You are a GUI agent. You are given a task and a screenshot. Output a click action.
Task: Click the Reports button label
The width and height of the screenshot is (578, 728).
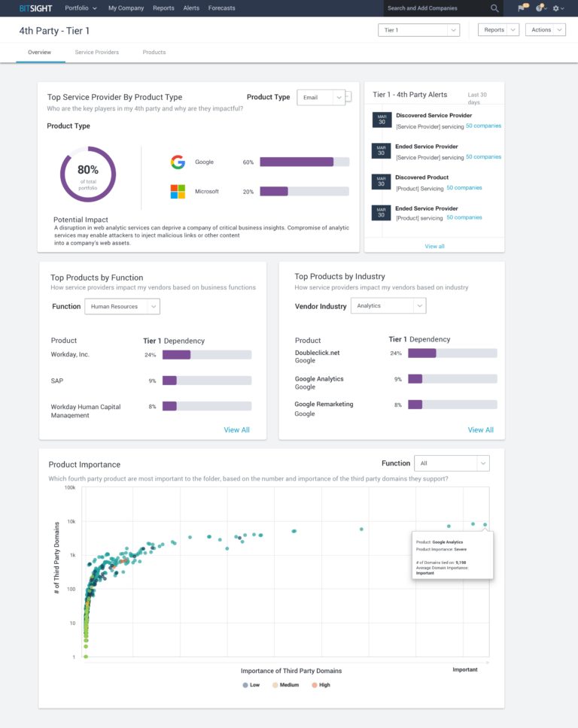pyautogui.click(x=494, y=30)
